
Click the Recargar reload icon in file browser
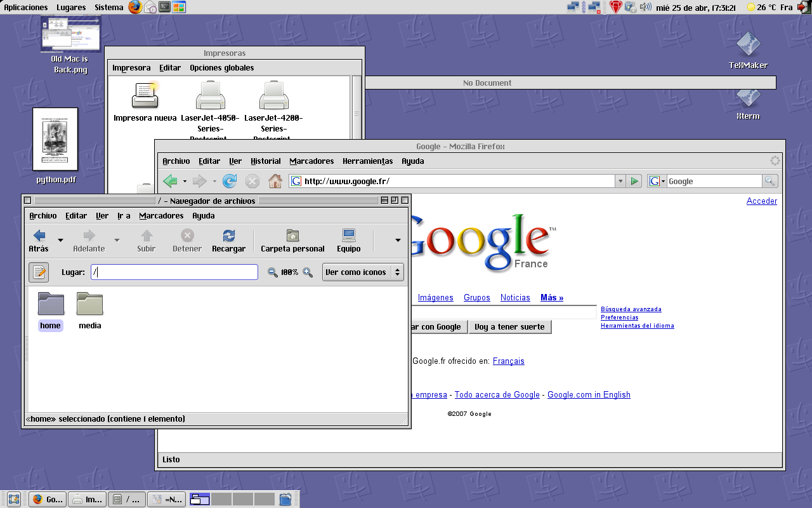[x=228, y=236]
